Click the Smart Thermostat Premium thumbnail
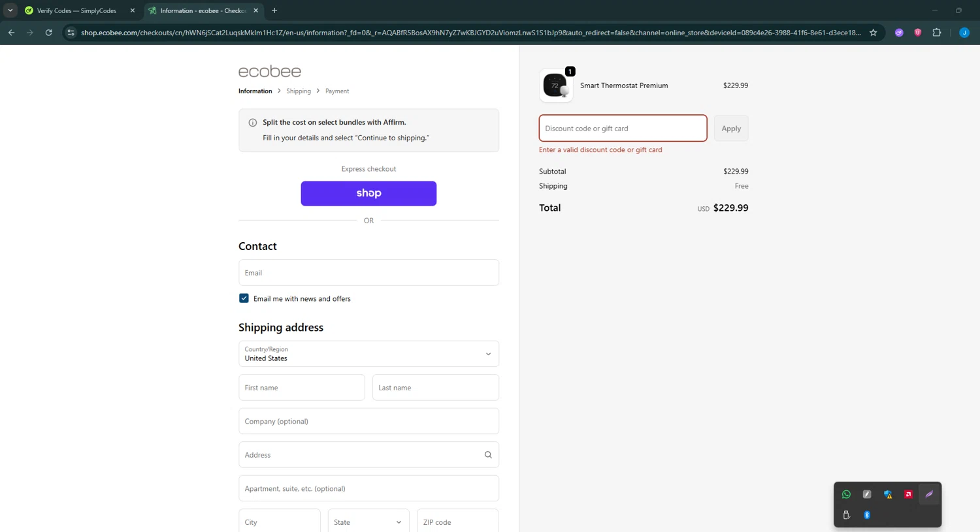Viewport: 980px width, 532px height. coord(556,86)
